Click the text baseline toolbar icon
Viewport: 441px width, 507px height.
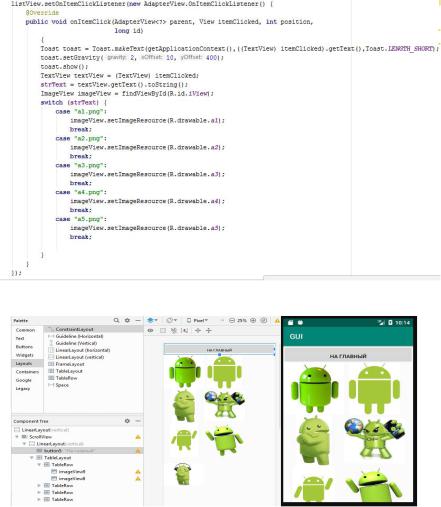(x=184, y=331)
